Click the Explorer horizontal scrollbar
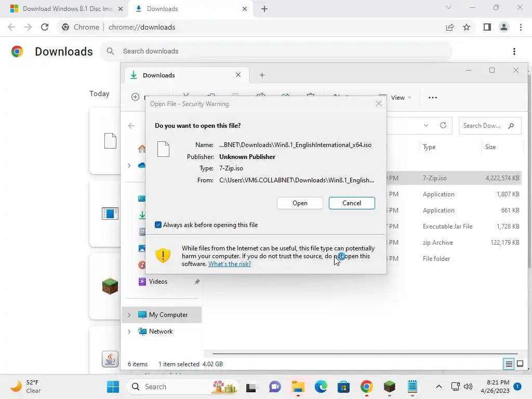This screenshot has width=532, height=399. click(x=365, y=353)
